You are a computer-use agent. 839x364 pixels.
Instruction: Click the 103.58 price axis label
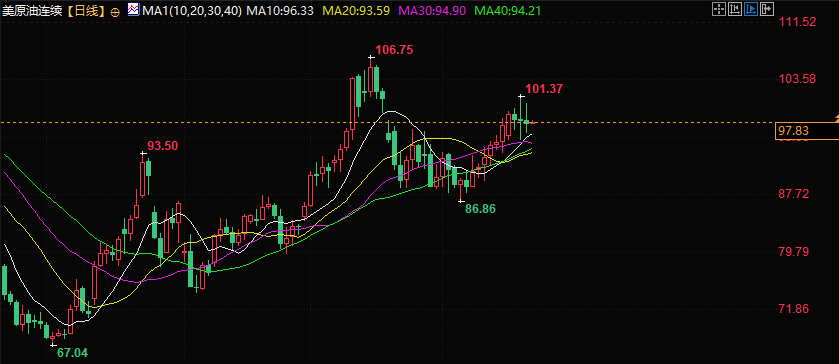click(798, 79)
